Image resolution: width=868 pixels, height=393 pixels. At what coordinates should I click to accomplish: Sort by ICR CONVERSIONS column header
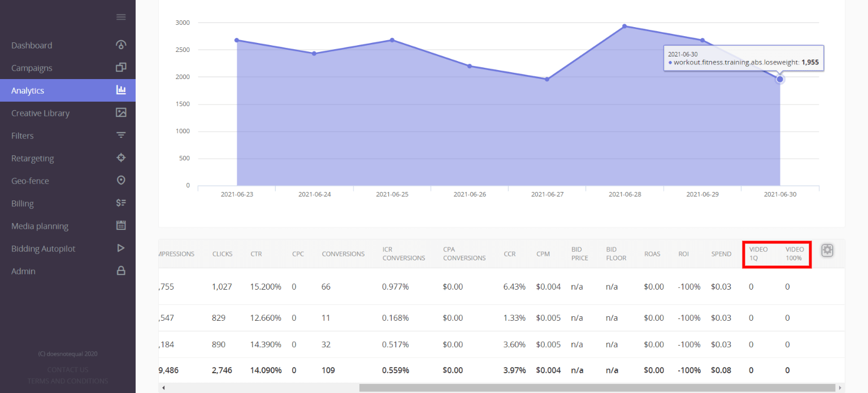tap(403, 254)
